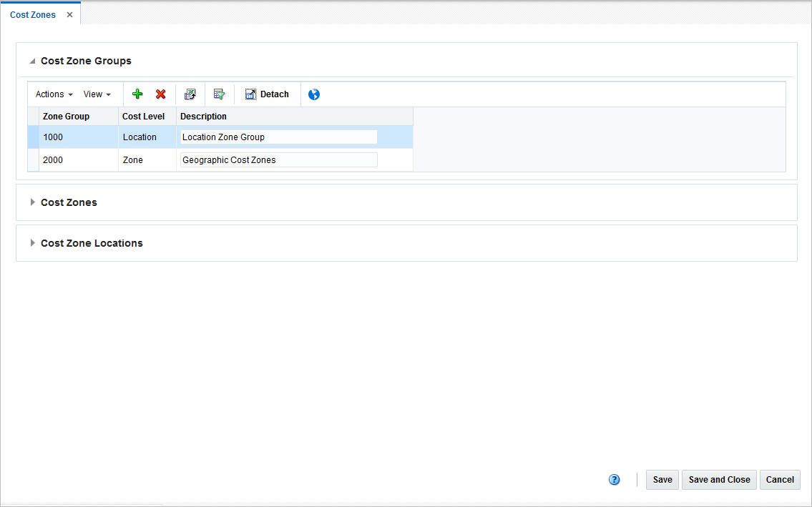Select zone group 2000 cell

click(78, 160)
